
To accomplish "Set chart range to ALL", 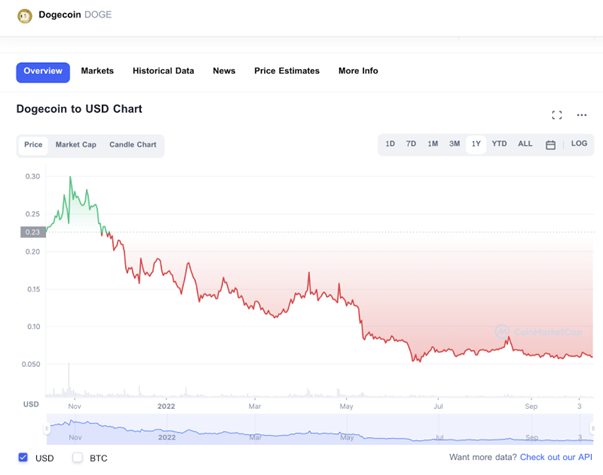I will point(525,143).
